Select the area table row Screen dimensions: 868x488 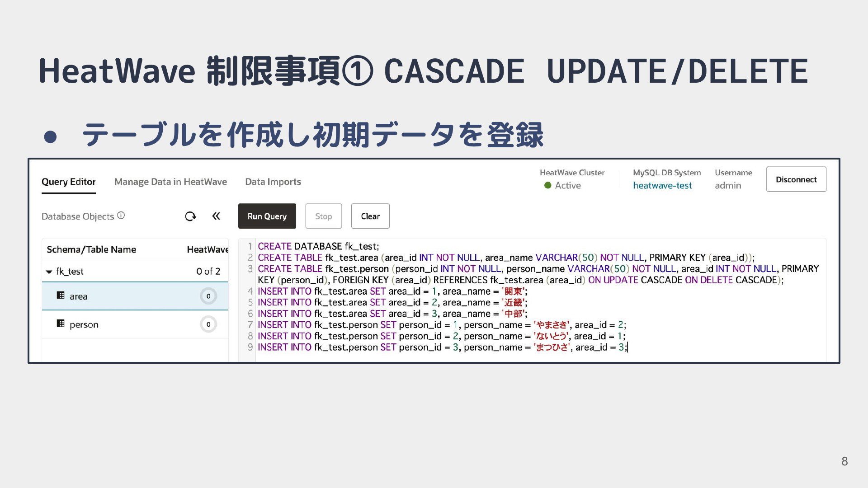coord(135,296)
